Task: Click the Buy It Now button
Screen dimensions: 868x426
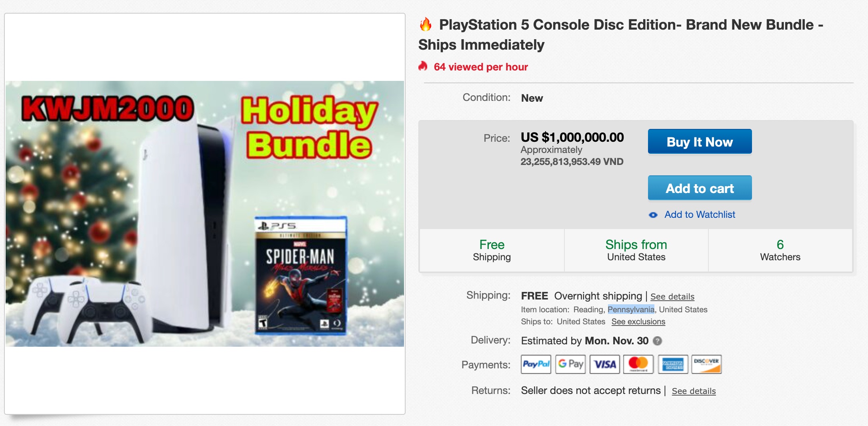Action: [x=700, y=142]
